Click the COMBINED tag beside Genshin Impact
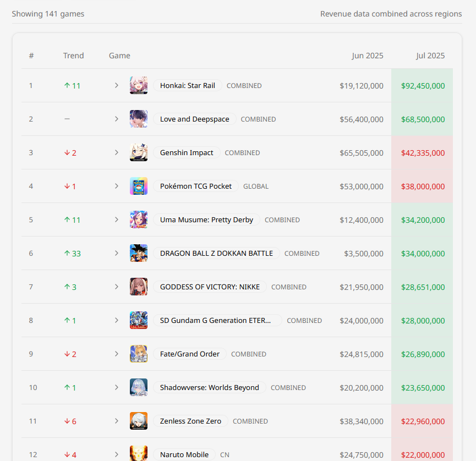 pos(242,152)
